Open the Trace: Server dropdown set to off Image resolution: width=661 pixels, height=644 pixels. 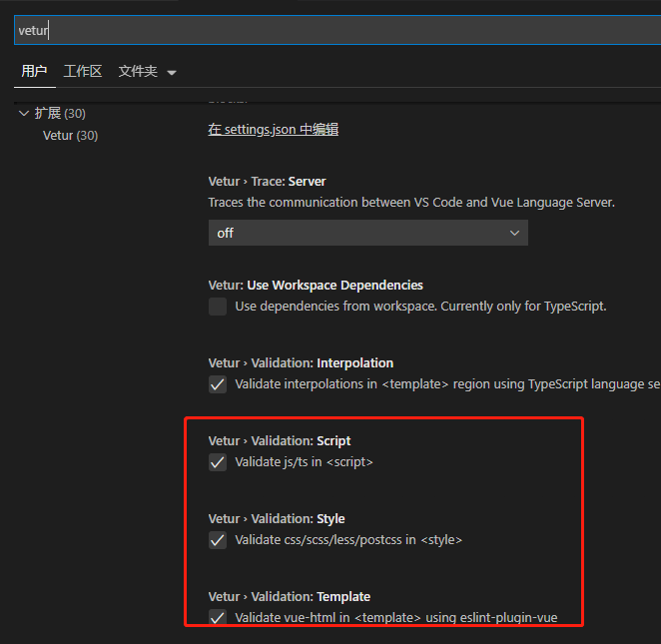(368, 233)
